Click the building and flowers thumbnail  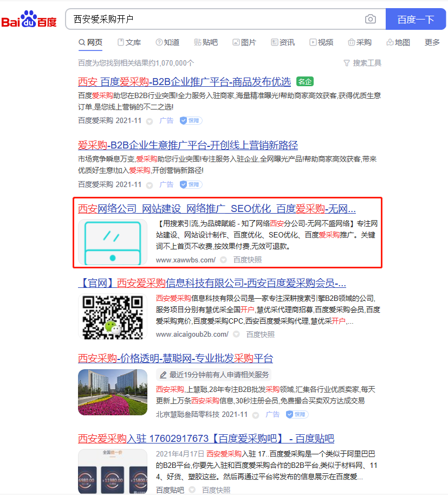point(113,392)
